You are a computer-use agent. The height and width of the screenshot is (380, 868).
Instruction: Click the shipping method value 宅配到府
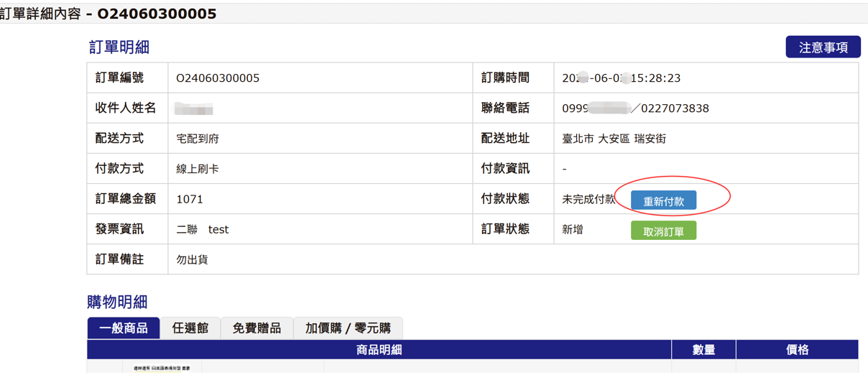point(198,139)
